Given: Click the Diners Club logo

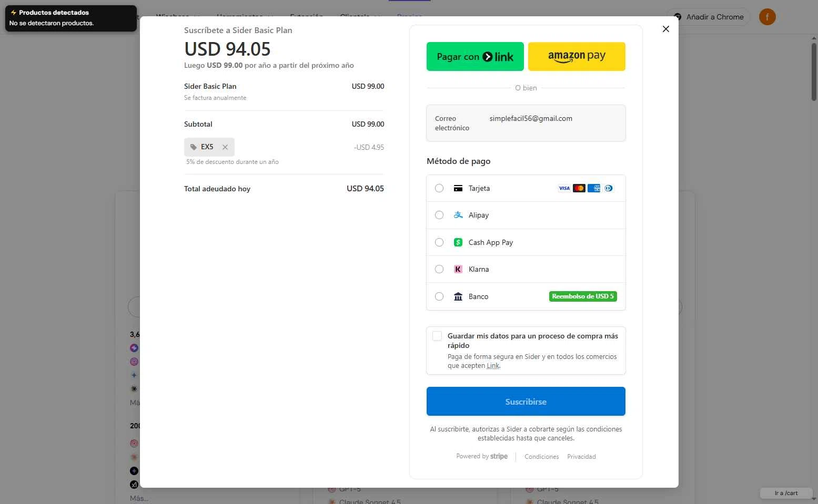Looking at the screenshot, I should [609, 188].
